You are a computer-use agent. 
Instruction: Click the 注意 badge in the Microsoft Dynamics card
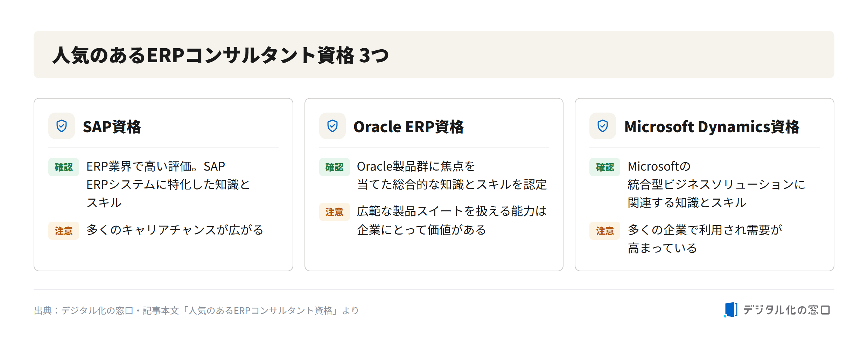pyautogui.click(x=605, y=231)
